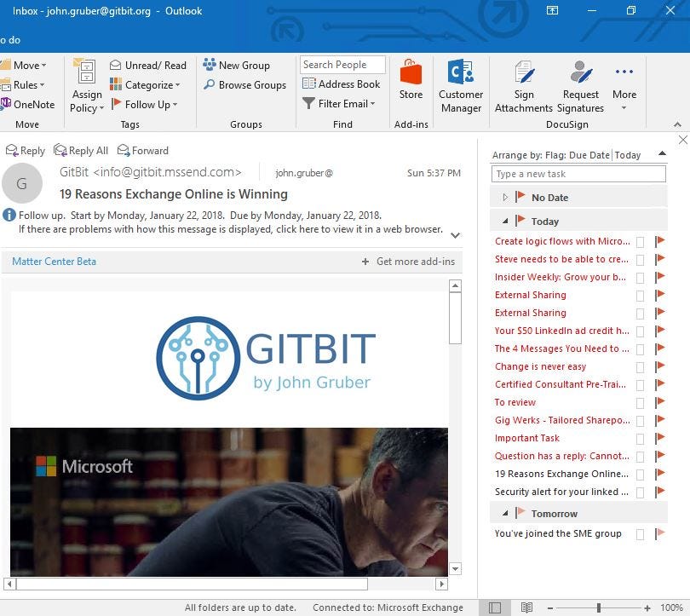This screenshot has height=616, width=690.
Task: Open the Address Book
Action: click(341, 84)
